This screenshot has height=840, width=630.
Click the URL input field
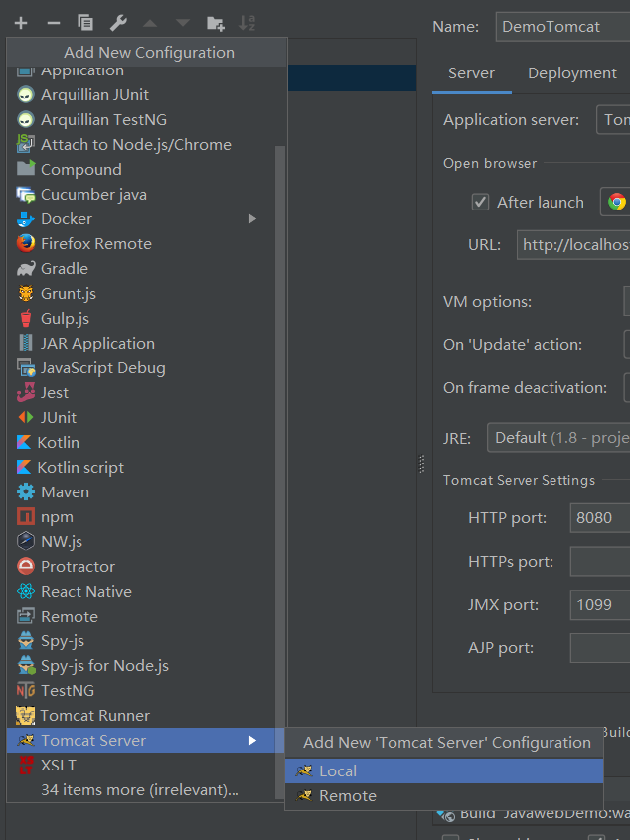(573, 245)
